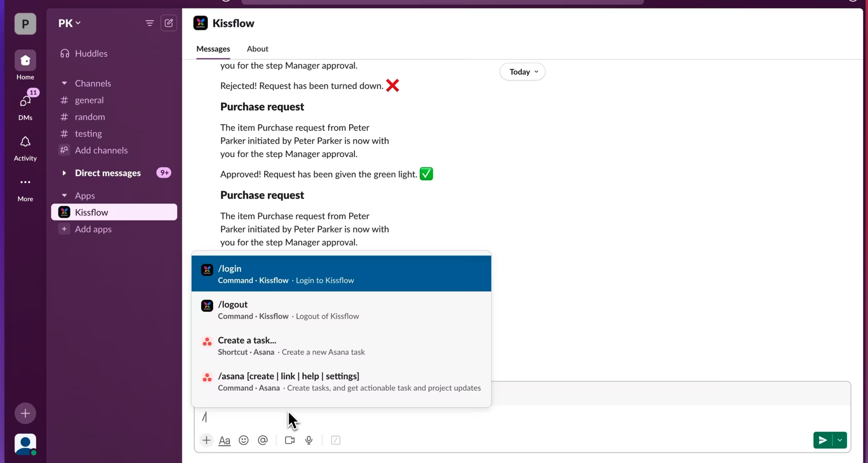Viewport: 868px width, 463px height.
Task: Record an audio clip
Action: point(309,441)
